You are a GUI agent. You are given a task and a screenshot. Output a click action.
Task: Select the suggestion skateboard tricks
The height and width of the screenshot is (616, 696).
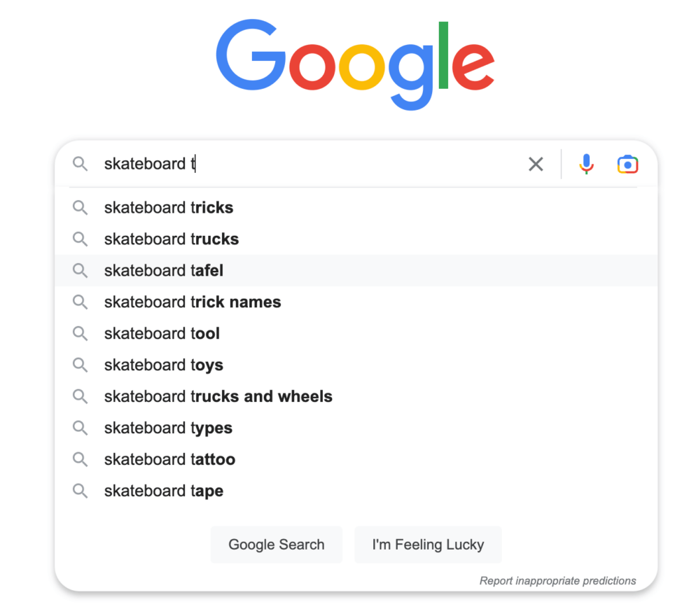[168, 207]
